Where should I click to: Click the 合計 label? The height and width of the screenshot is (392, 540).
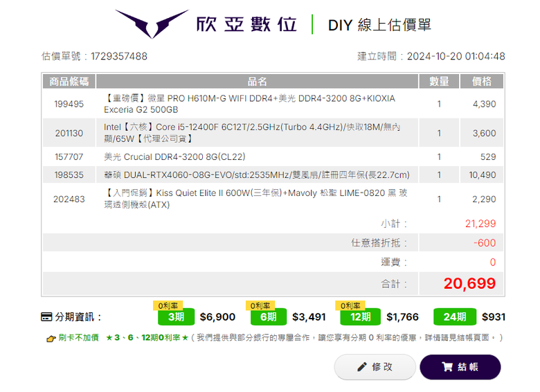[394, 284]
